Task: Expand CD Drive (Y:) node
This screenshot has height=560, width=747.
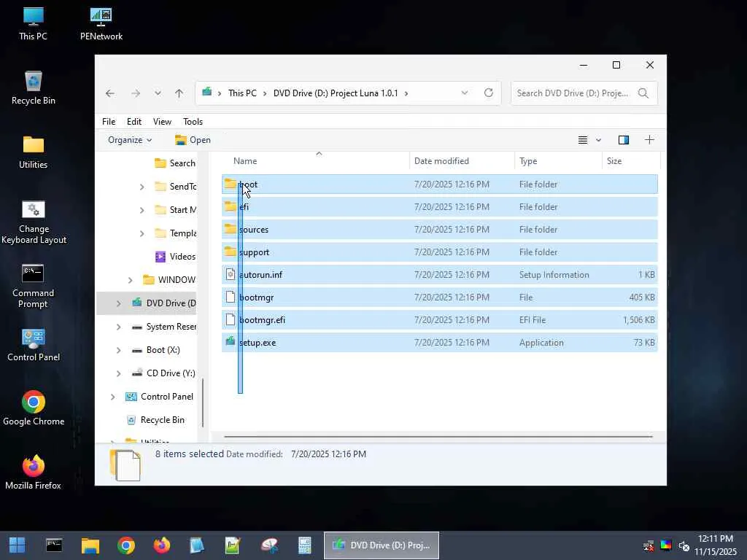Action: click(119, 373)
